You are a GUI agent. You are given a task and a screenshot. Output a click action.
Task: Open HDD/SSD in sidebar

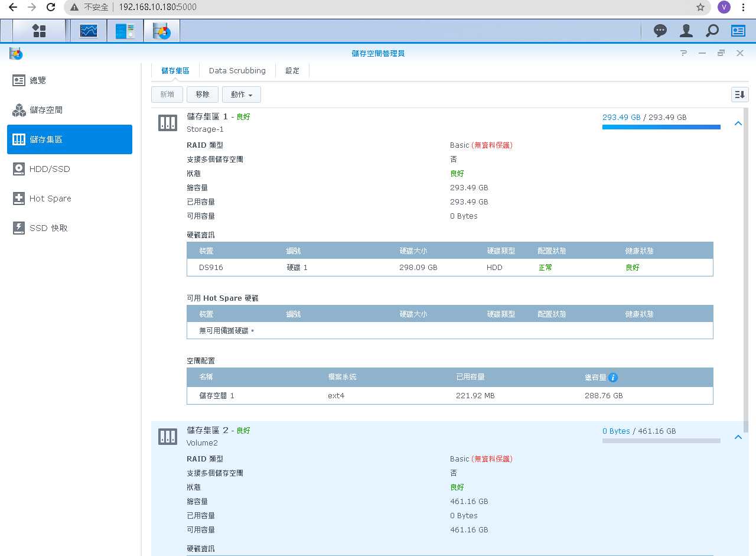click(70, 169)
